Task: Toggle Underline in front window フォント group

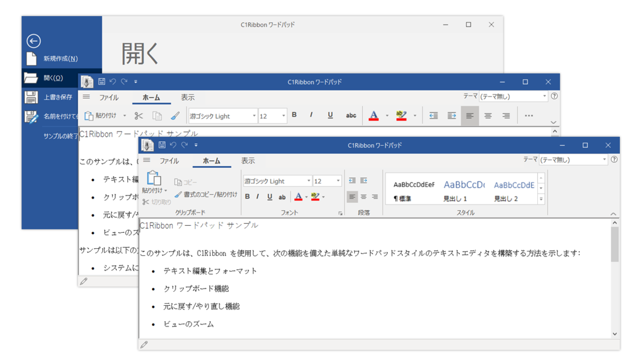Action: 269,197
